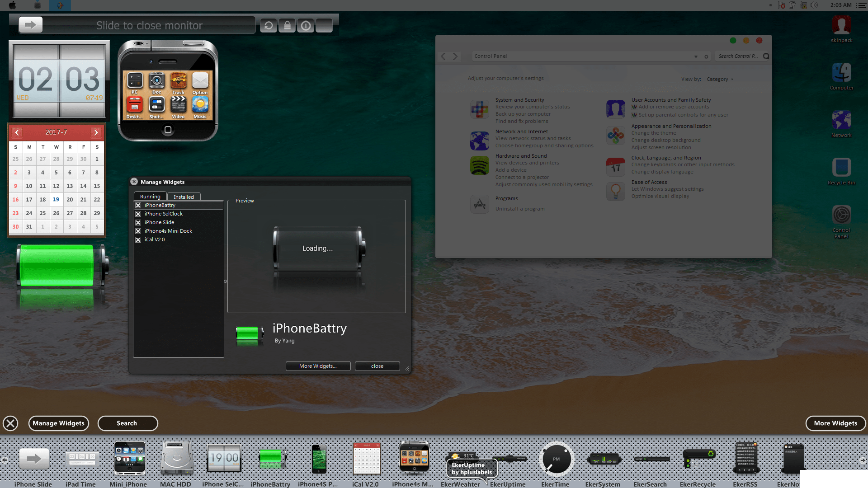Uncheck the iPhone4s Mini Dock running widget
This screenshot has height=488, width=868.
click(x=138, y=231)
